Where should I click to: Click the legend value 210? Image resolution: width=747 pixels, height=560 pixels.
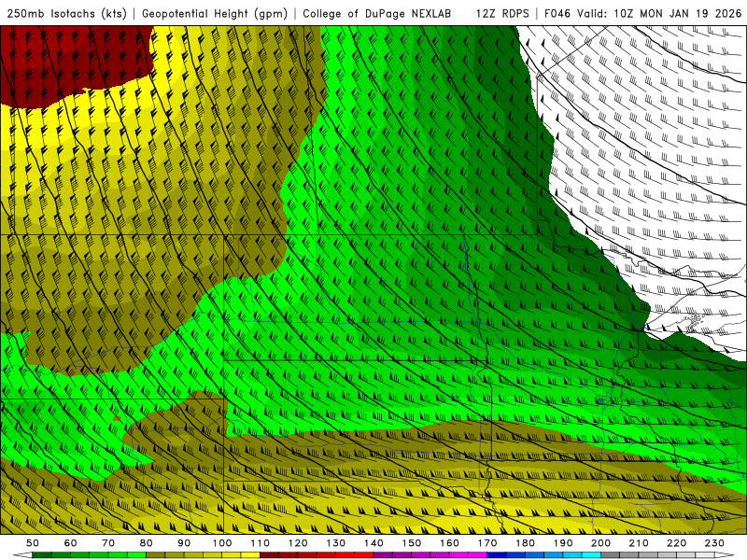pos(639,543)
